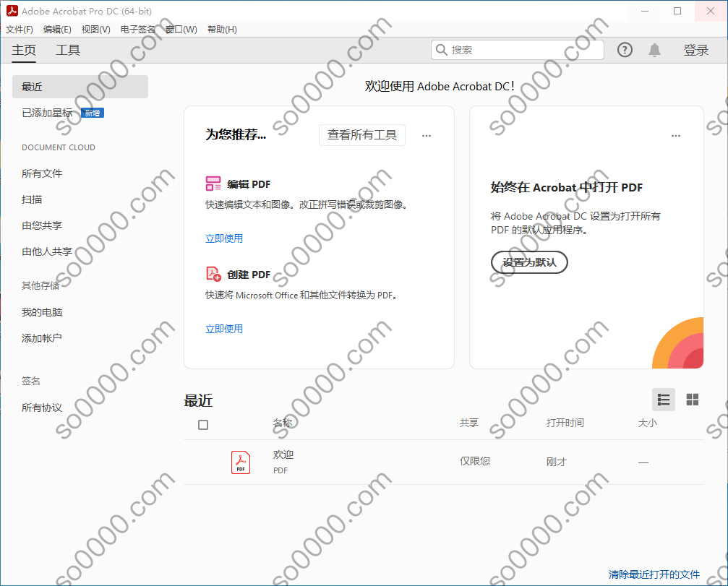This screenshot has width=728, height=586.
Task: Click the help question mark icon
Action: (625, 50)
